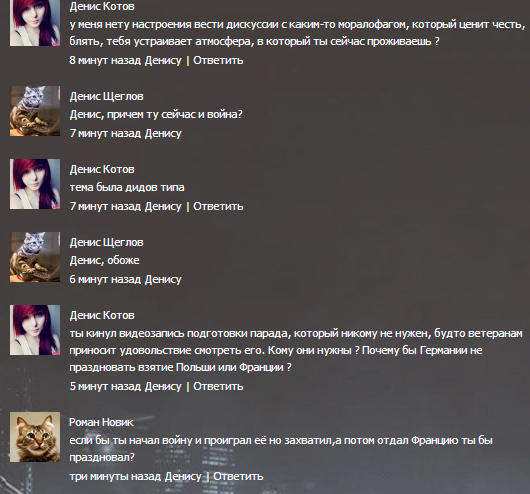Click Денис Щеглов name above 'Денис, обоже'
This screenshot has height=494, width=530.
106,242
